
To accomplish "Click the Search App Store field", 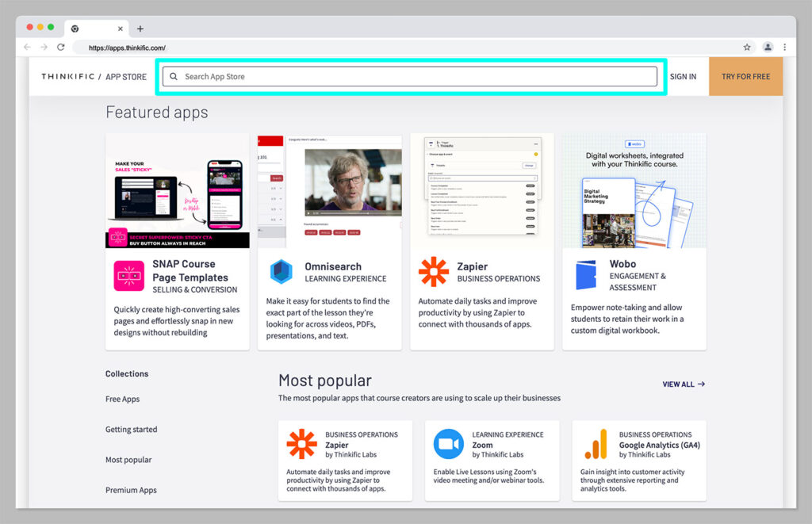I will point(410,77).
